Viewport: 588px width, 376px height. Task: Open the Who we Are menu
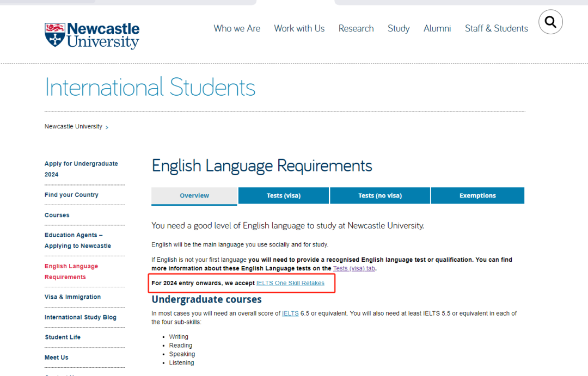[x=237, y=28]
